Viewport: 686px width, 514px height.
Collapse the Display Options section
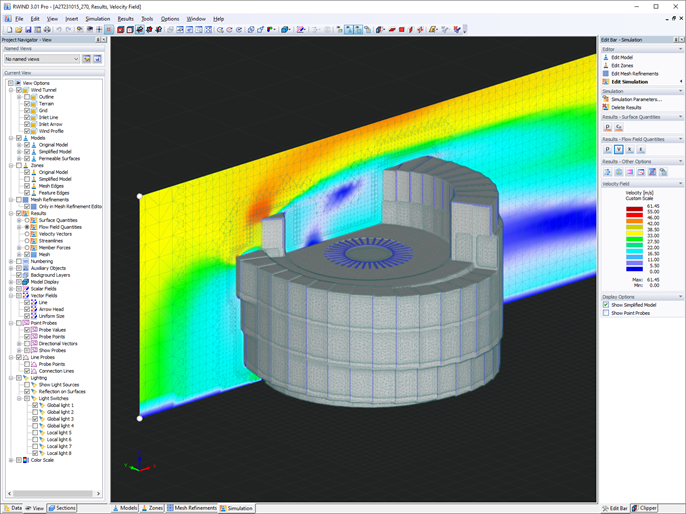point(680,297)
